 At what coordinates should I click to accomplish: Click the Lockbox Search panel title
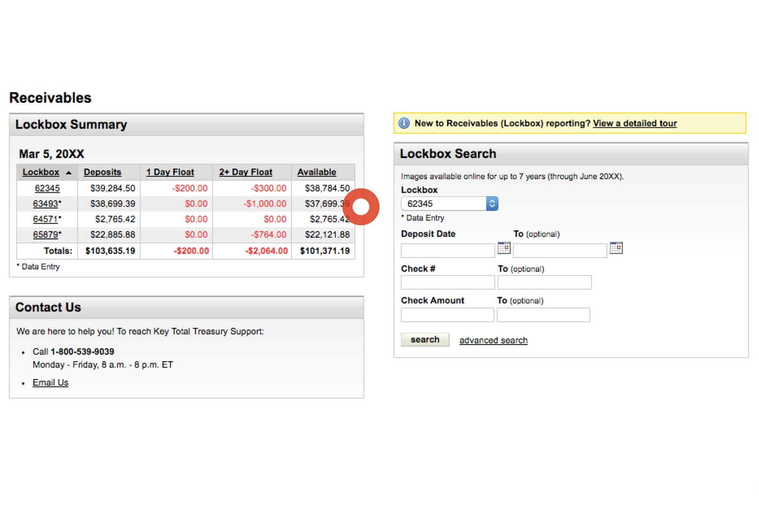[x=448, y=154]
